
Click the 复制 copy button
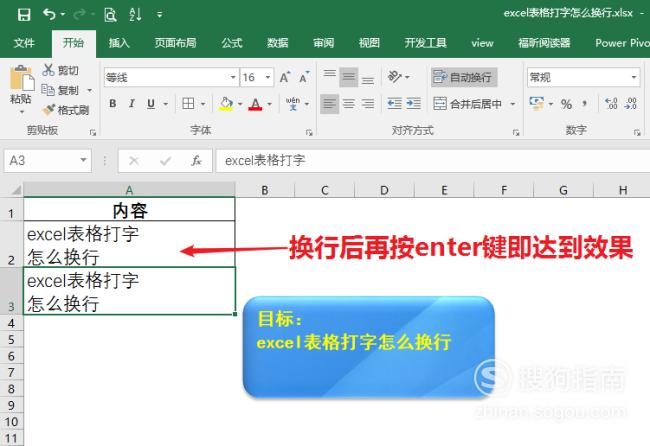(60, 90)
